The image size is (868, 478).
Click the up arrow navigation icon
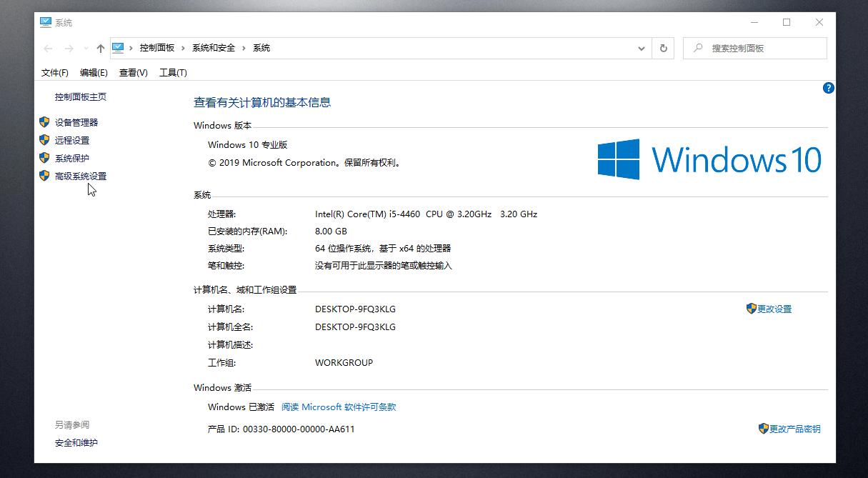(100, 48)
